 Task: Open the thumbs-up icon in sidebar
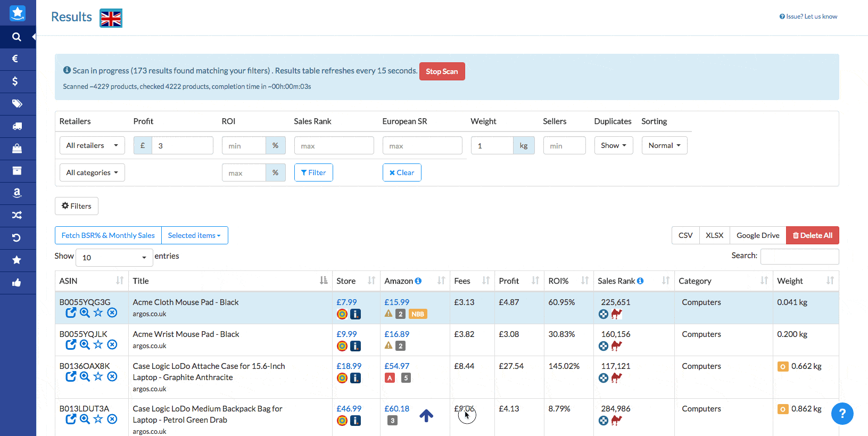tap(17, 283)
